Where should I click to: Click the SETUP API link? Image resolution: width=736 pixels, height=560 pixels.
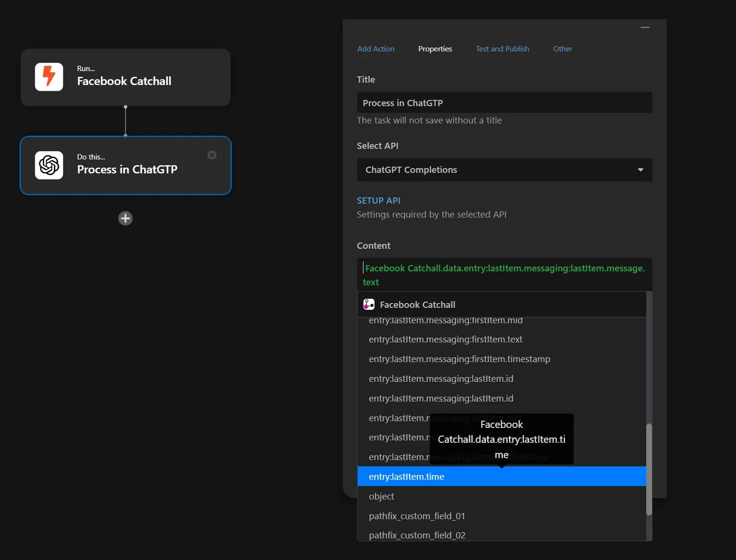(x=378, y=201)
